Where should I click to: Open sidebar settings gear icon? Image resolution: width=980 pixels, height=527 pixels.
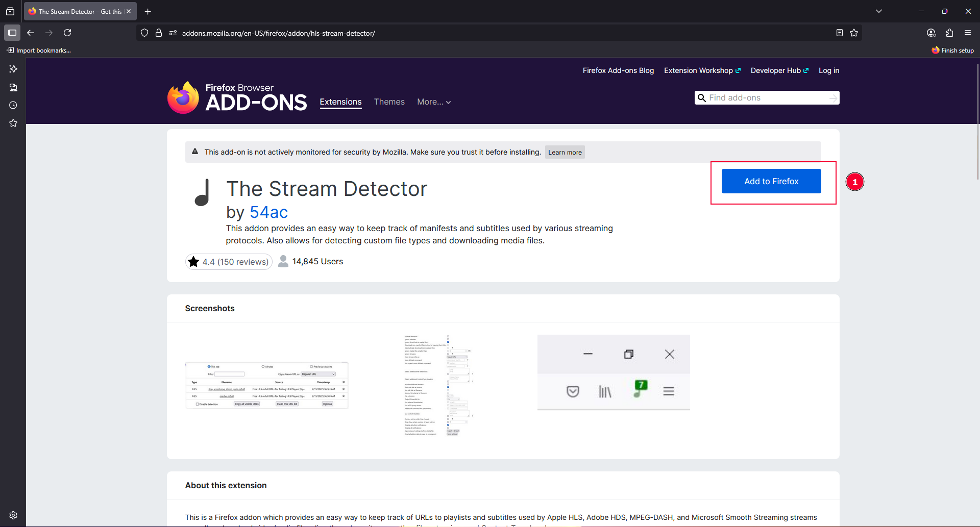click(13, 515)
